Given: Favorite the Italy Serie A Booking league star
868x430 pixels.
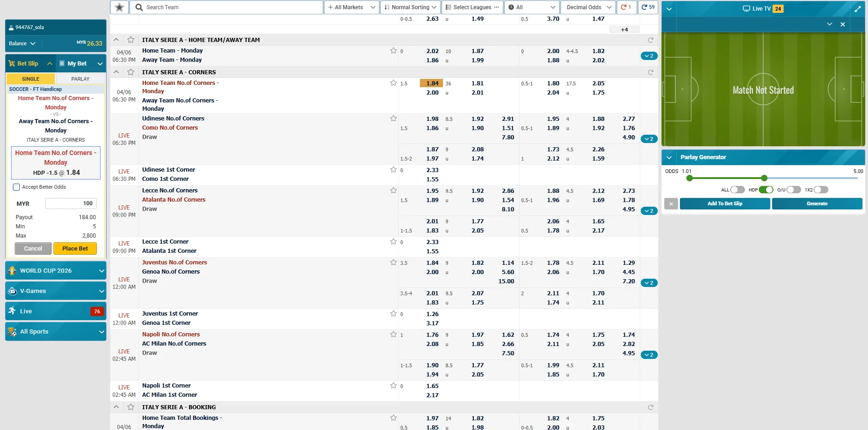Looking at the screenshot, I should pos(131,407).
